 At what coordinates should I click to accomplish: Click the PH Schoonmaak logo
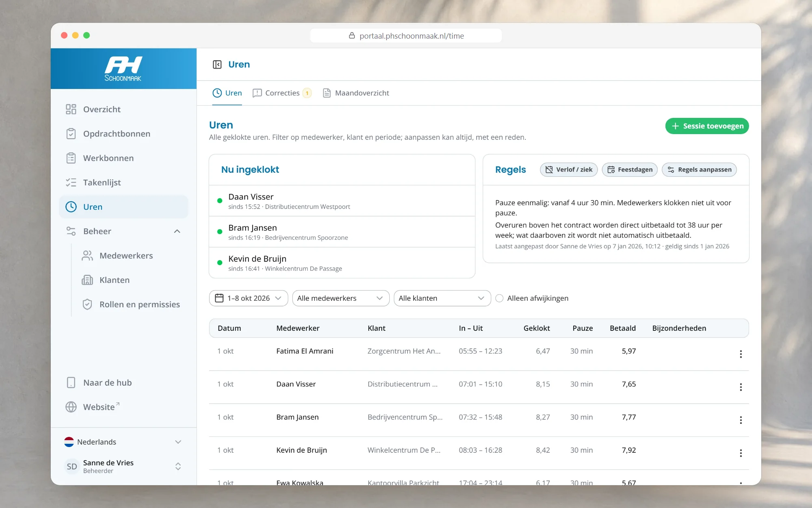pyautogui.click(x=123, y=69)
